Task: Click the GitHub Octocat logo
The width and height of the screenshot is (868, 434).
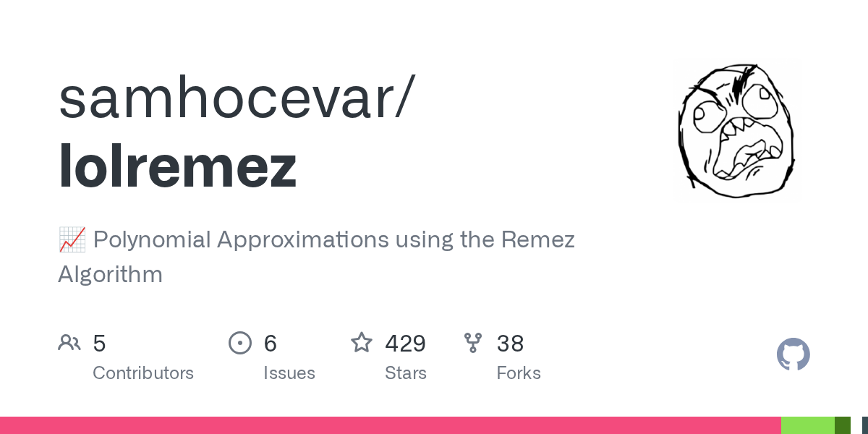Action: [x=793, y=354]
